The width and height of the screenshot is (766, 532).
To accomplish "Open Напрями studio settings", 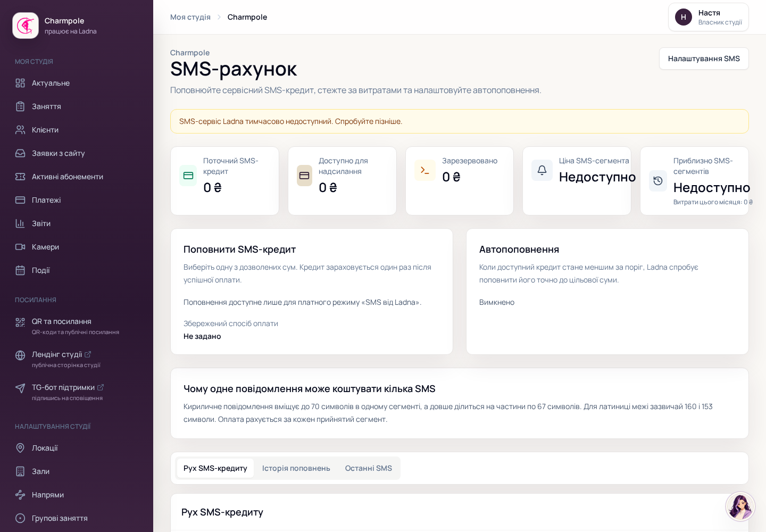I will click(x=77, y=495).
